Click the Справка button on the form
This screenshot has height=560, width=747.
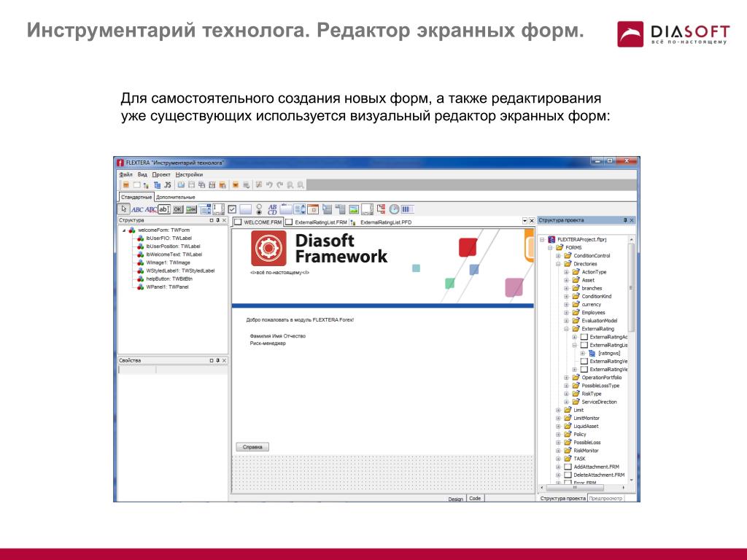pos(252,447)
